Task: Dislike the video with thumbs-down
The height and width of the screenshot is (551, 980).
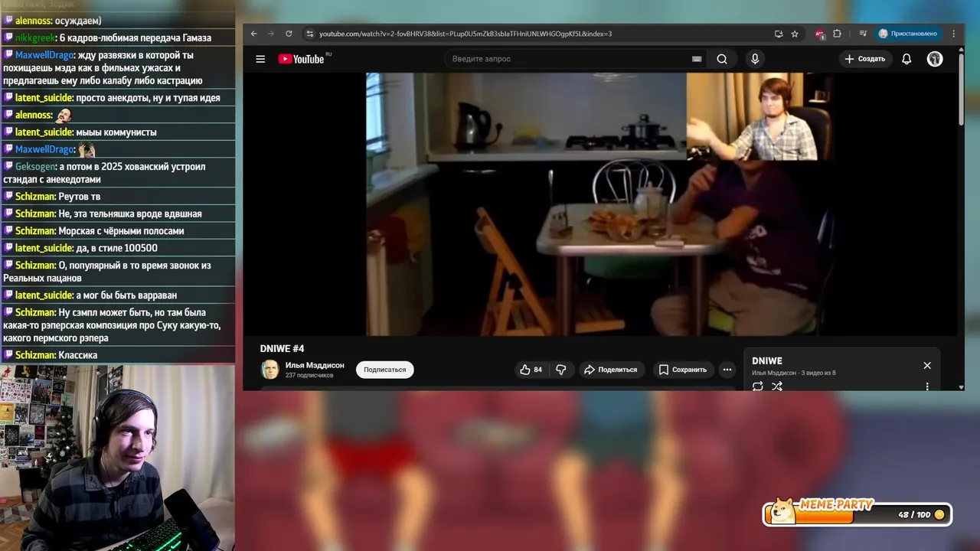Action: click(561, 370)
